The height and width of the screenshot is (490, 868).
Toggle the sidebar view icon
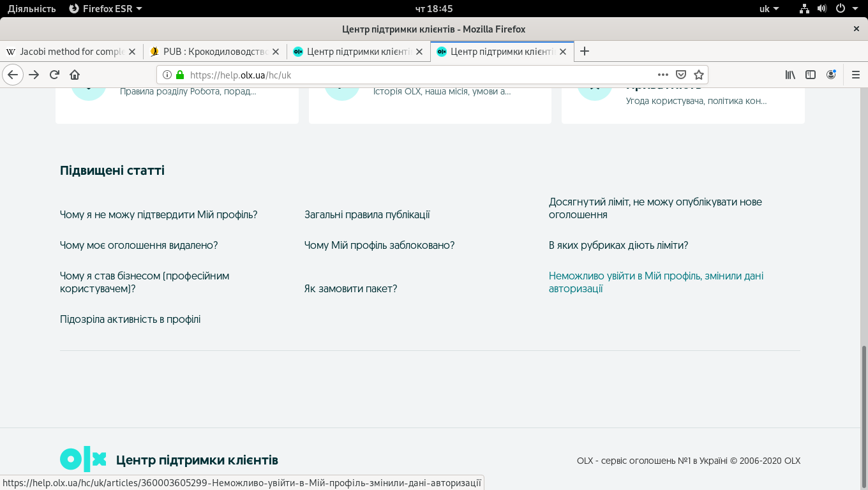click(x=811, y=75)
